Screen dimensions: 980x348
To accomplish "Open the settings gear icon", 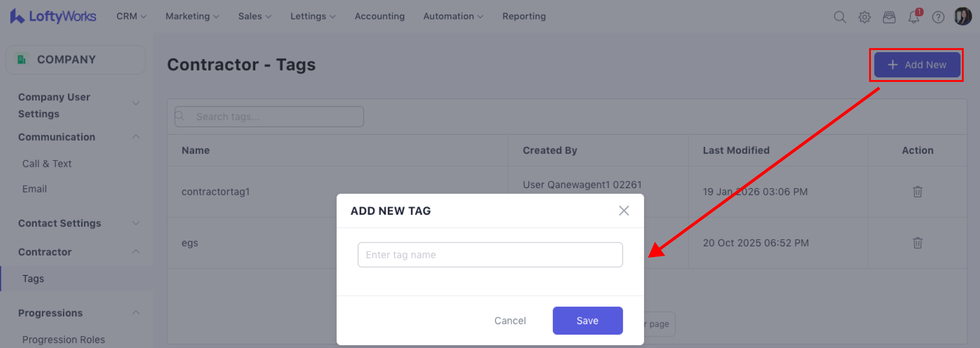I will click(864, 17).
